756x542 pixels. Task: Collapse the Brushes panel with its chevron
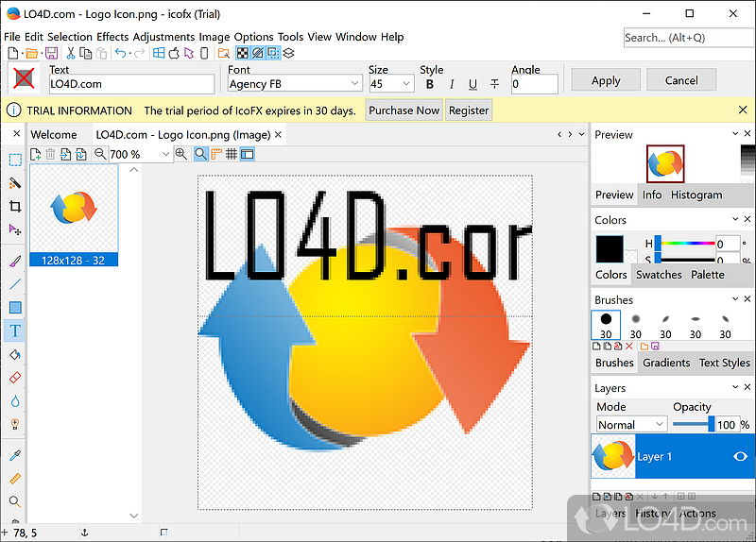(735, 298)
